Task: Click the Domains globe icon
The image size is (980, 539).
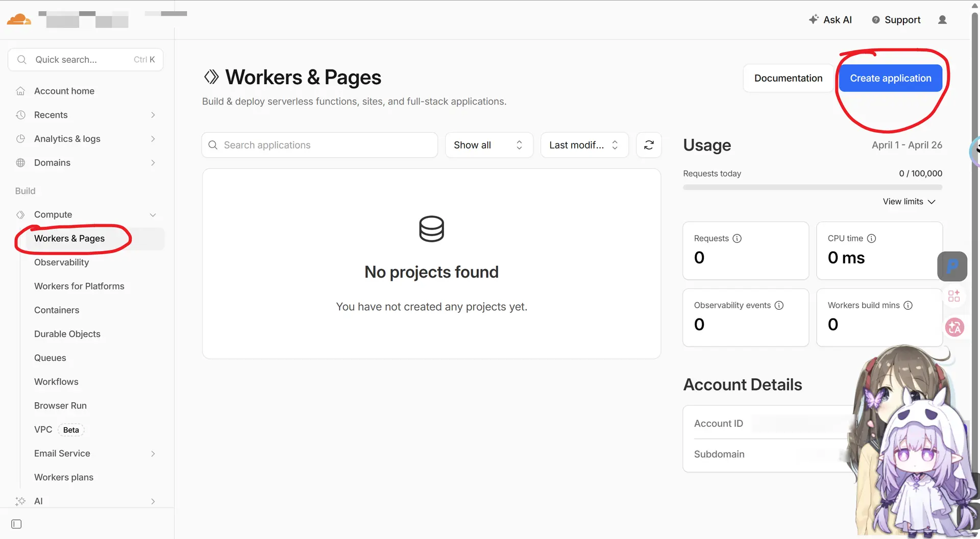Action: (x=20, y=163)
